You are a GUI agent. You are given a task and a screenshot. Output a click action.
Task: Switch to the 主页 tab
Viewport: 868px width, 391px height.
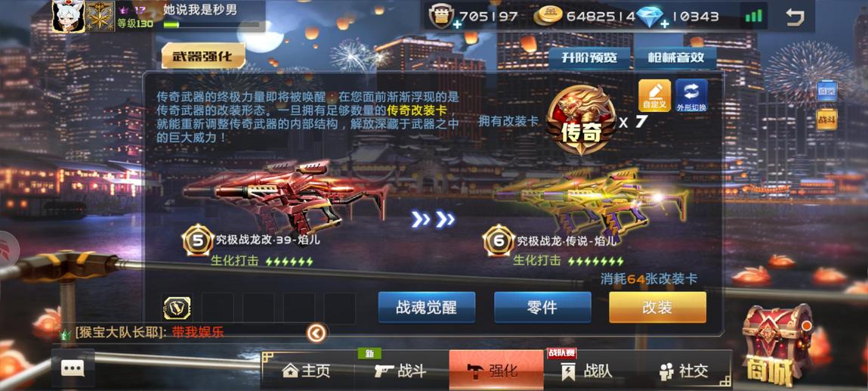(x=306, y=371)
